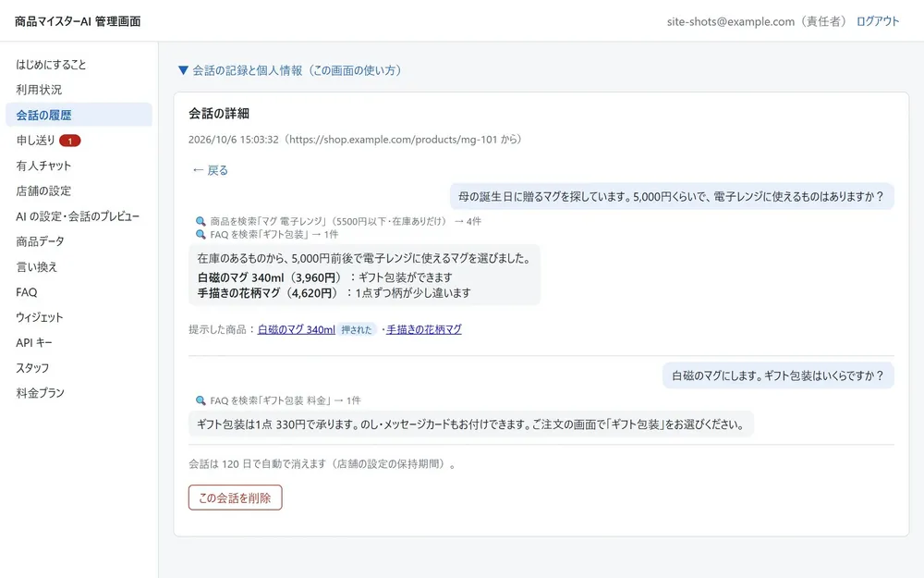
Task: Open 白磁のマグ 340ml product link
Action: point(297,330)
